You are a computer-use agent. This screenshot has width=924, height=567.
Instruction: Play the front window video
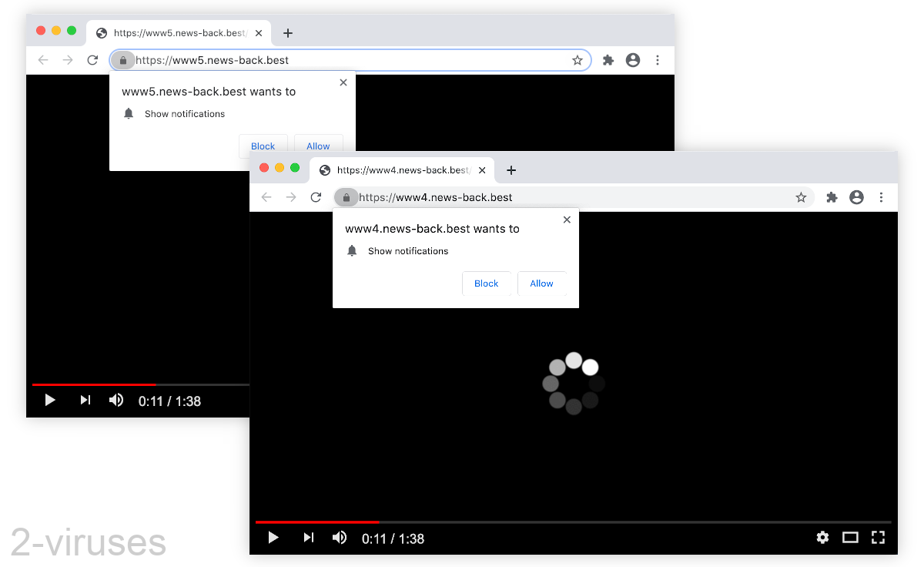[x=273, y=538]
